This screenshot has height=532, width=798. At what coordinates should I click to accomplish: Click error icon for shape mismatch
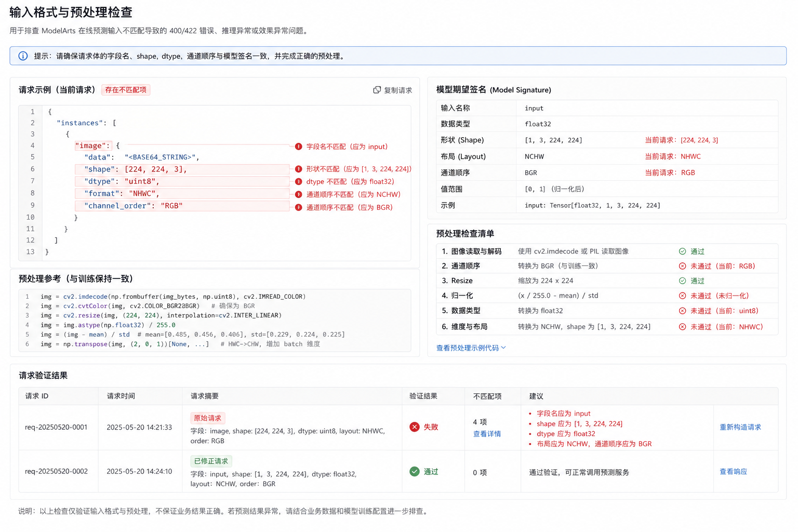click(299, 169)
